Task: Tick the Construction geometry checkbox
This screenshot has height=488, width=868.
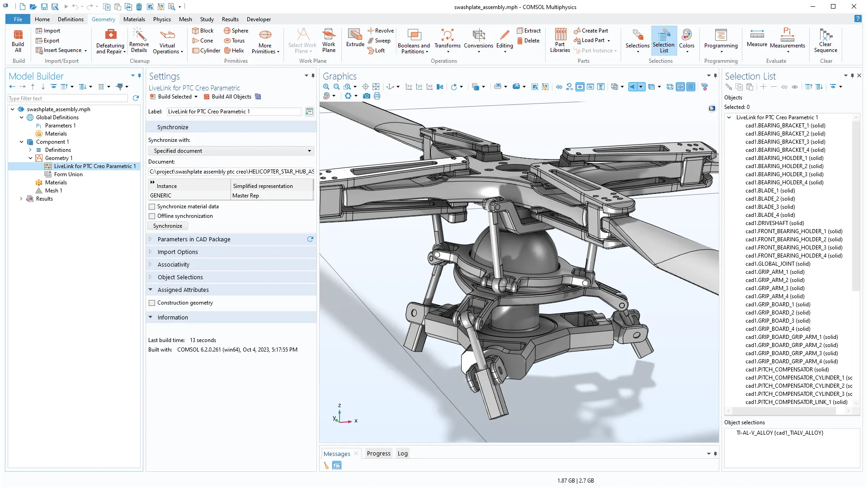Action: pos(152,303)
